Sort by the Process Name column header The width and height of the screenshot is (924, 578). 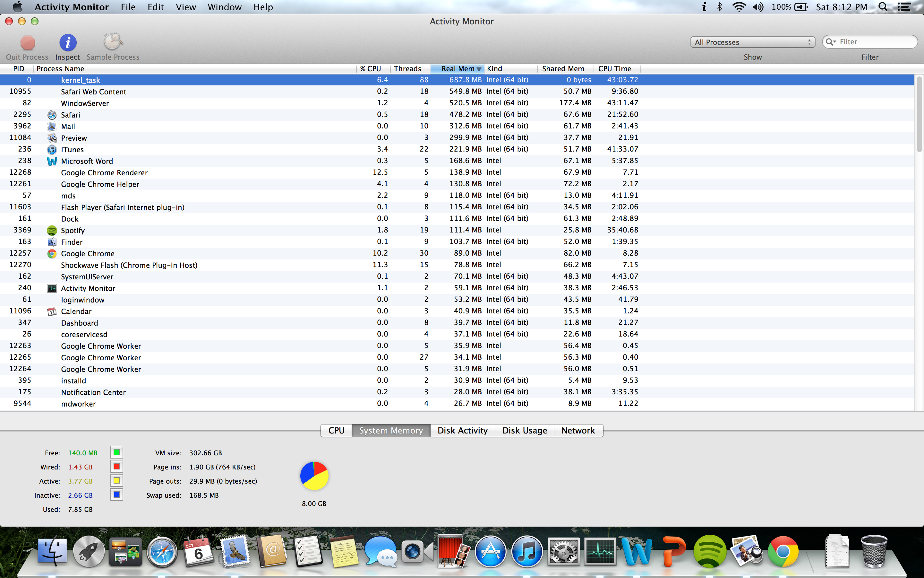(x=195, y=69)
